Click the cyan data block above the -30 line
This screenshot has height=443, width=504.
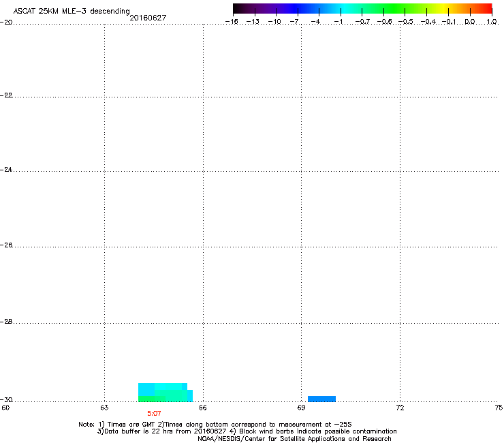coord(163,389)
